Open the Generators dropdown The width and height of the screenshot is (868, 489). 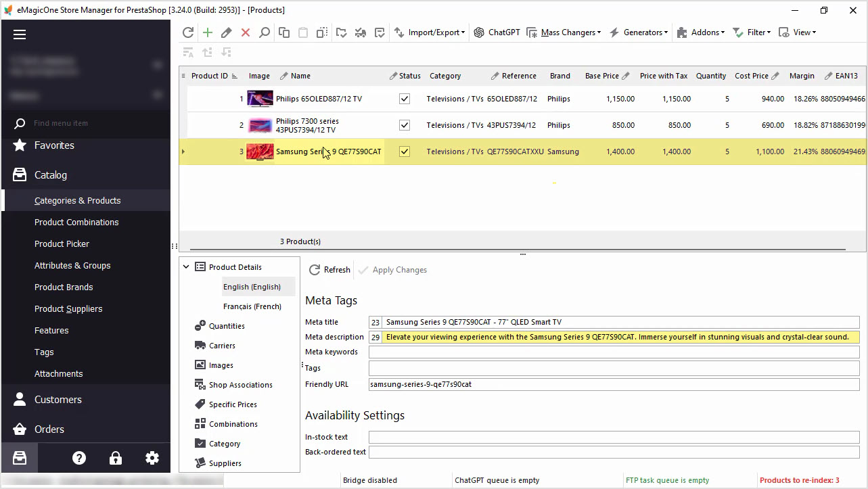[x=639, y=32]
